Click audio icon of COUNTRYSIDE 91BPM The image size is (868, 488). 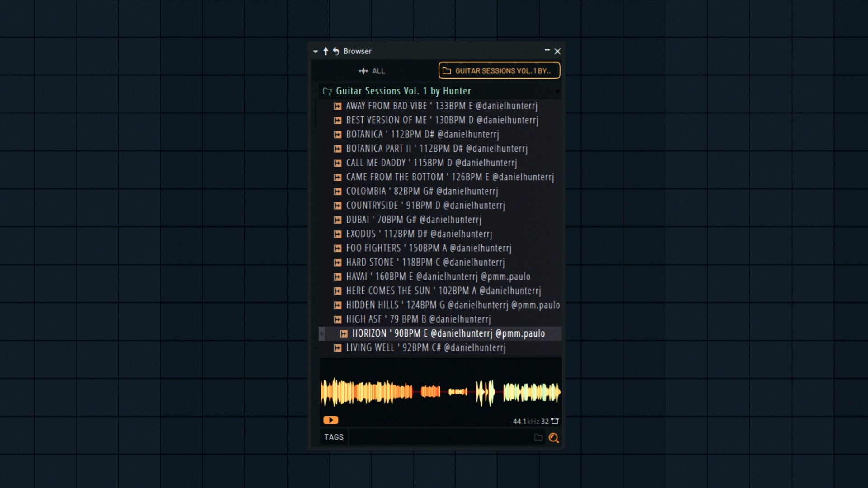337,206
